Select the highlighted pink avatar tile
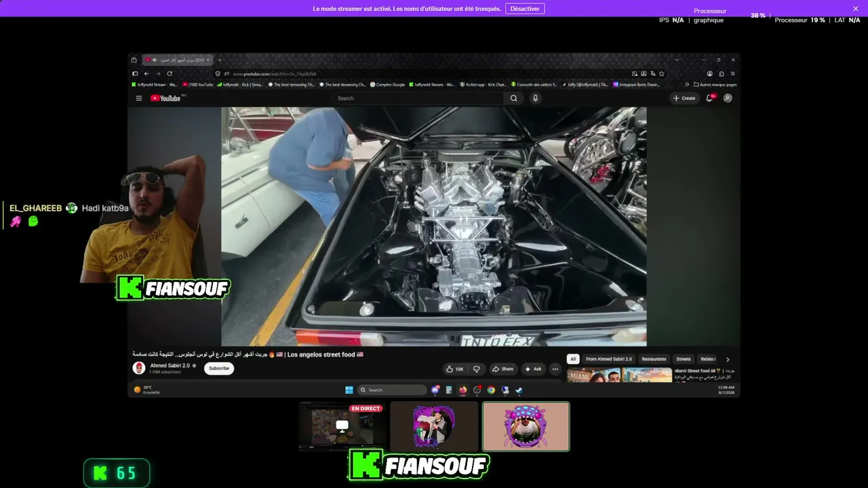This screenshot has width=868, height=488. (x=526, y=426)
